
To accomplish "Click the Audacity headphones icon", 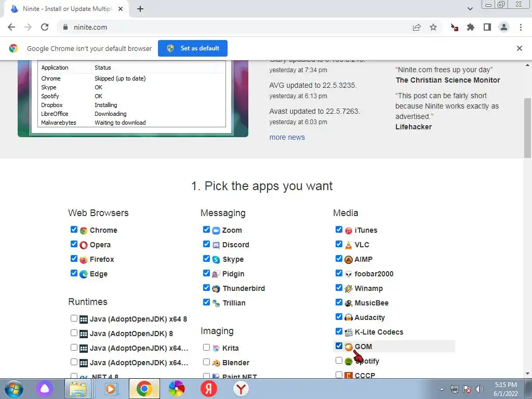I will tap(349, 318).
